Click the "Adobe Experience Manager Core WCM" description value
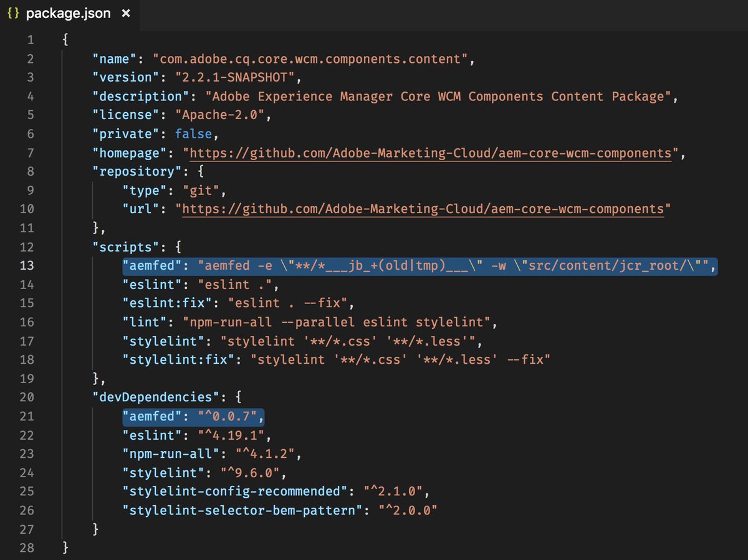 (x=440, y=97)
